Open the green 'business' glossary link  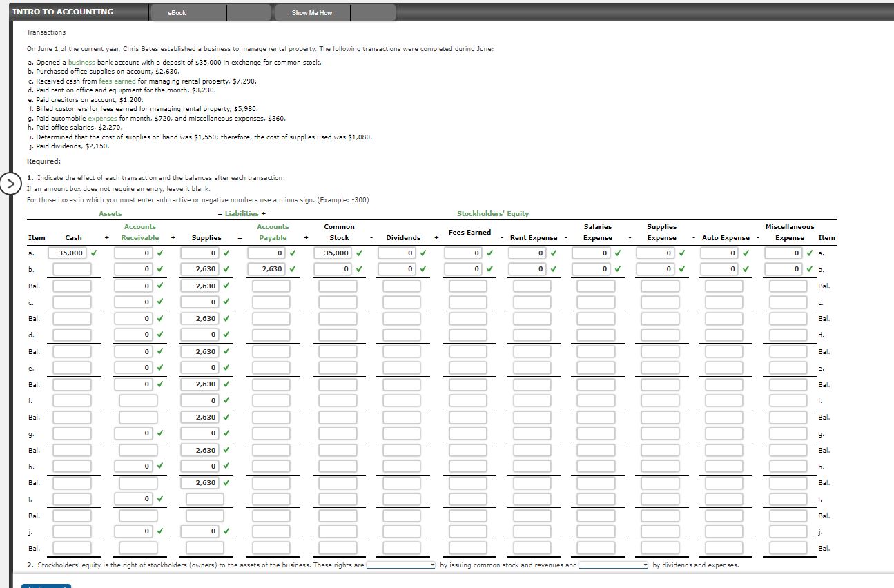pos(81,62)
